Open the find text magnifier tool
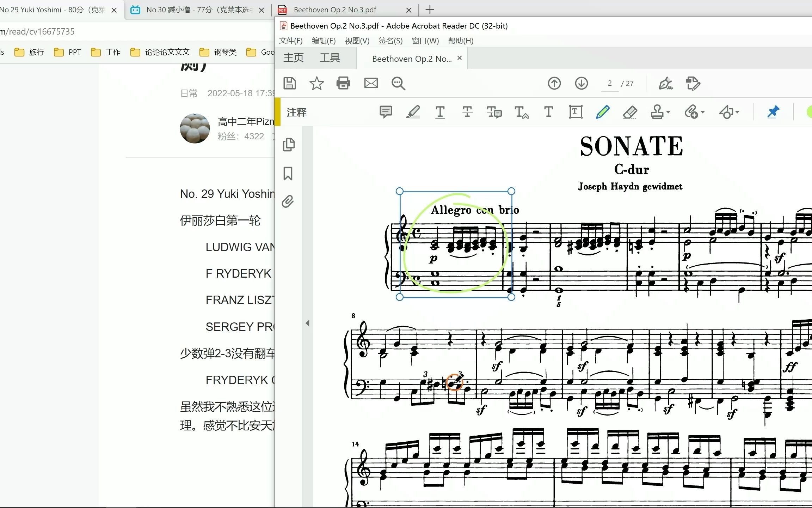 (x=398, y=84)
